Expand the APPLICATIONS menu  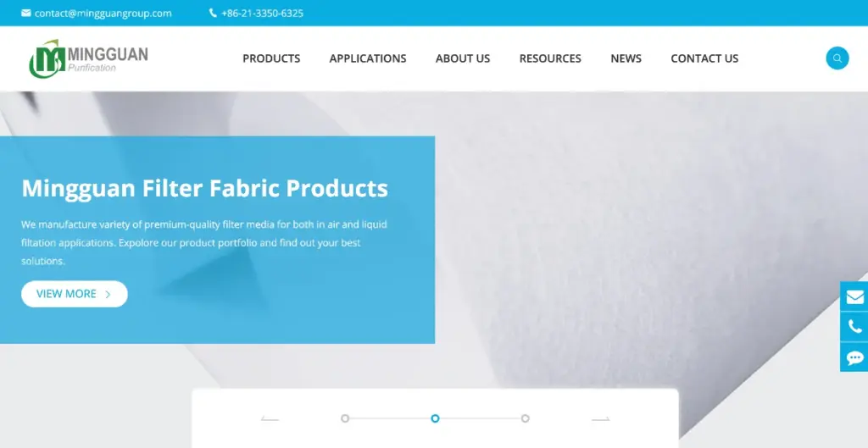coord(368,58)
